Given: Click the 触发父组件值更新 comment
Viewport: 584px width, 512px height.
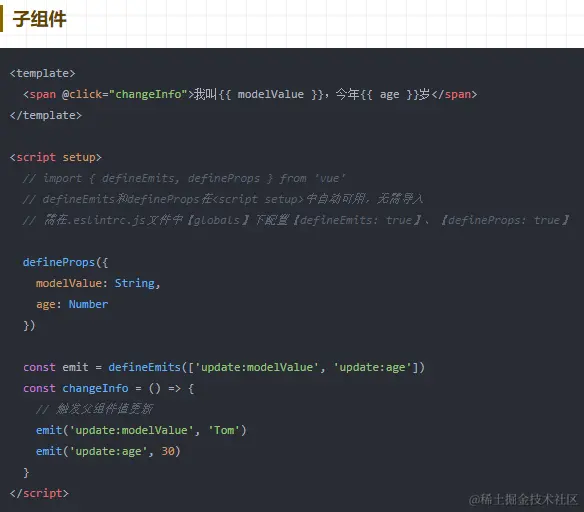Looking at the screenshot, I should click(95, 409).
